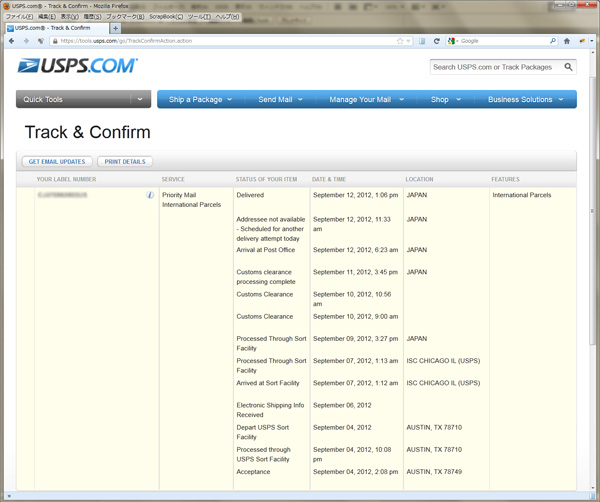Expand Send Mail menu
The image size is (600, 502).
(x=280, y=99)
